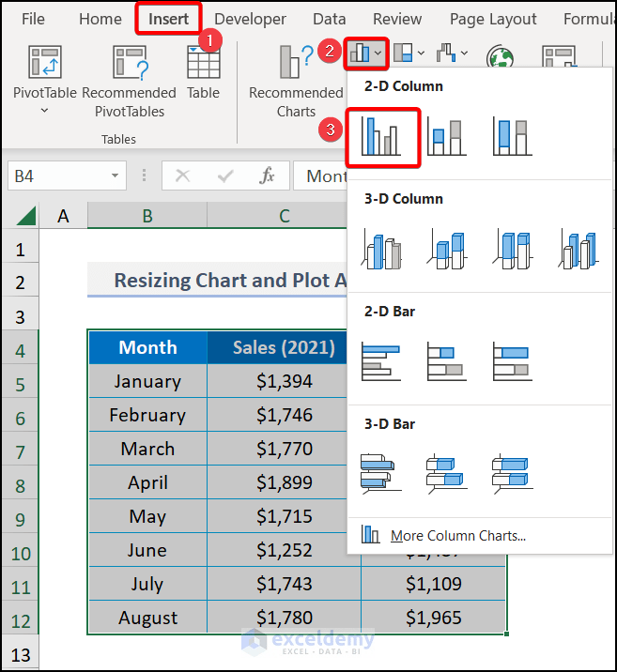Image resolution: width=617 pixels, height=672 pixels.
Task: Confirm entry with checkmark icon
Action: [225, 176]
